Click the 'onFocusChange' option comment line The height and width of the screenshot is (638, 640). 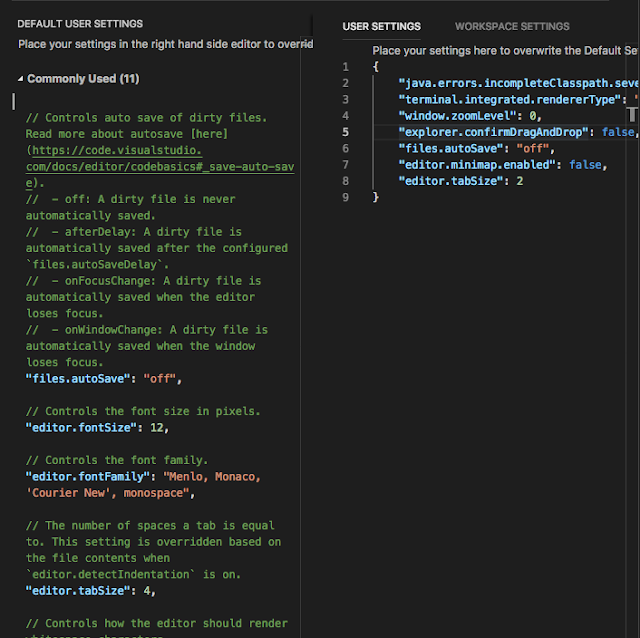click(x=143, y=281)
